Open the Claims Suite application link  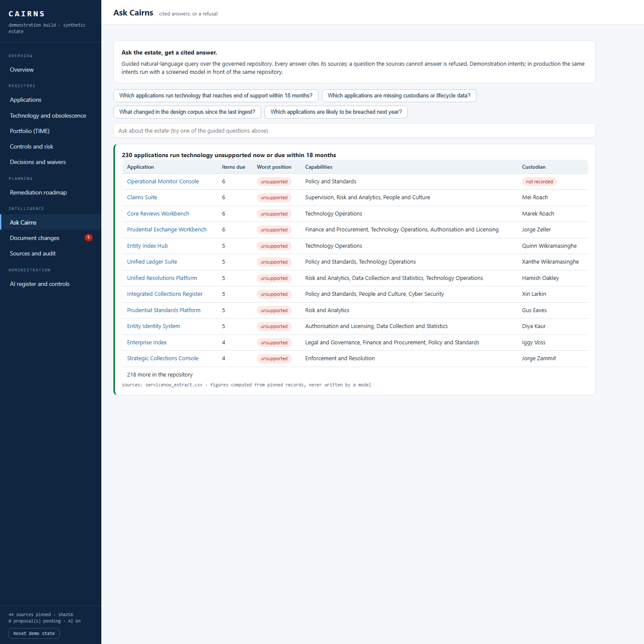tap(142, 197)
